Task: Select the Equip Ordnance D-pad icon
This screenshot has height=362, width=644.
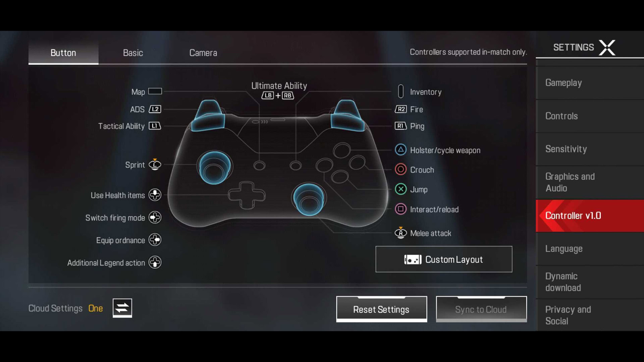Action: pos(155,240)
